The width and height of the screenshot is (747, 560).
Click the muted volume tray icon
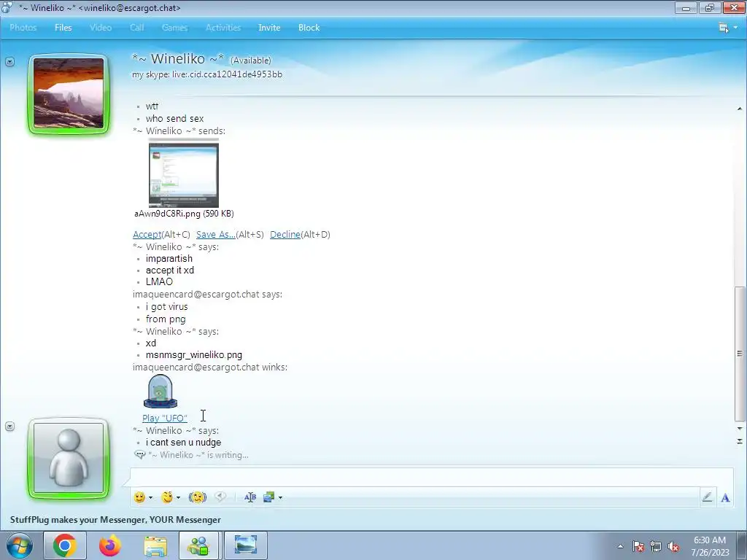pyautogui.click(x=673, y=546)
